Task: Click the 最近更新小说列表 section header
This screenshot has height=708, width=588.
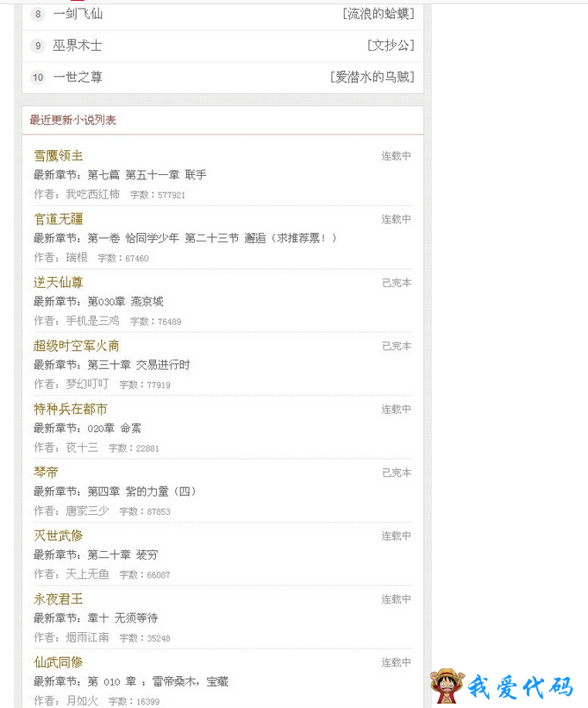Action: click(73, 120)
